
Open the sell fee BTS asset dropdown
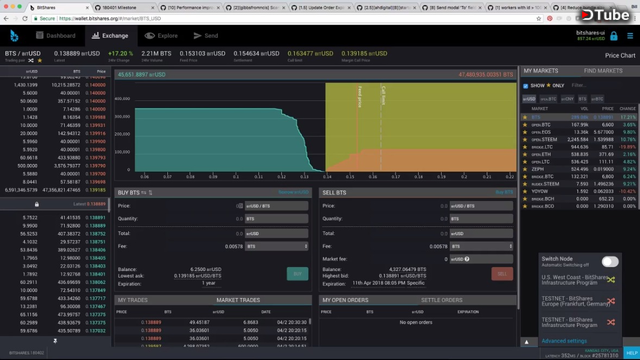click(481, 246)
